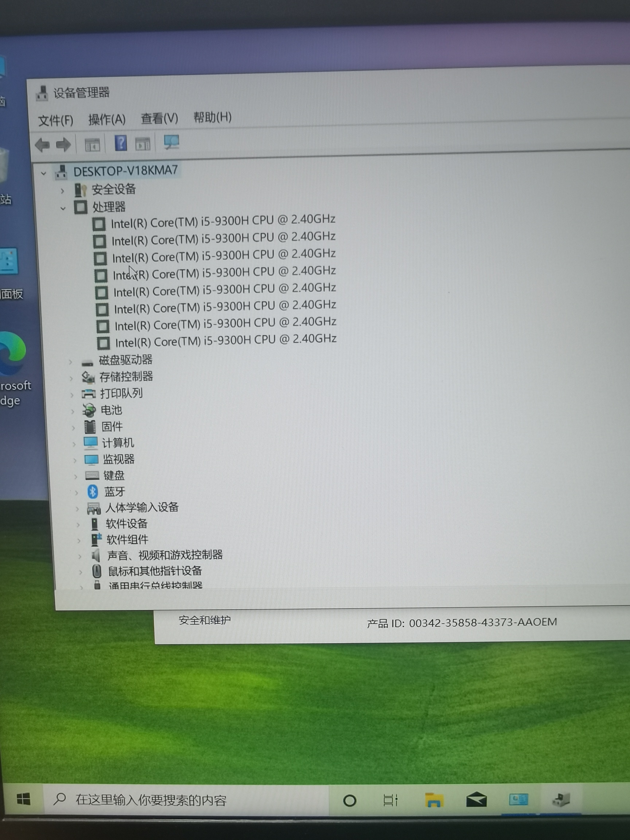Click the 处理器 category icon
This screenshot has width=630, height=840.
pyautogui.click(x=81, y=207)
